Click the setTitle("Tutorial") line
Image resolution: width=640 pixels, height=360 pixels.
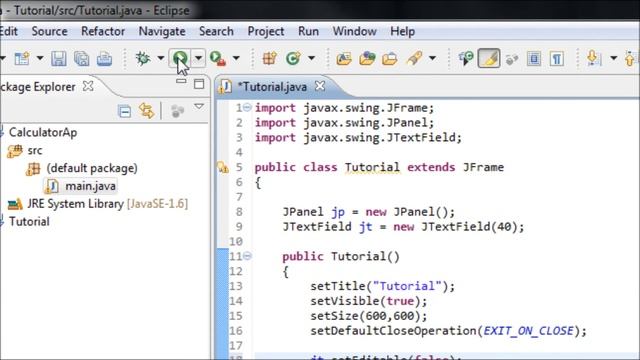[382, 286]
